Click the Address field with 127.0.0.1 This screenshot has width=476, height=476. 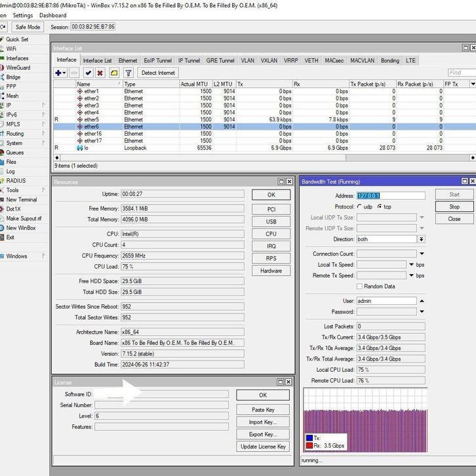[x=391, y=195]
